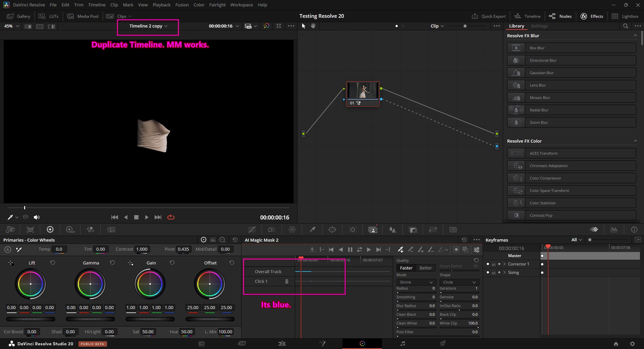This screenshot has width=644, height=349.
Task: Adjust the Gamma color wheel
Action: point(90,284)
